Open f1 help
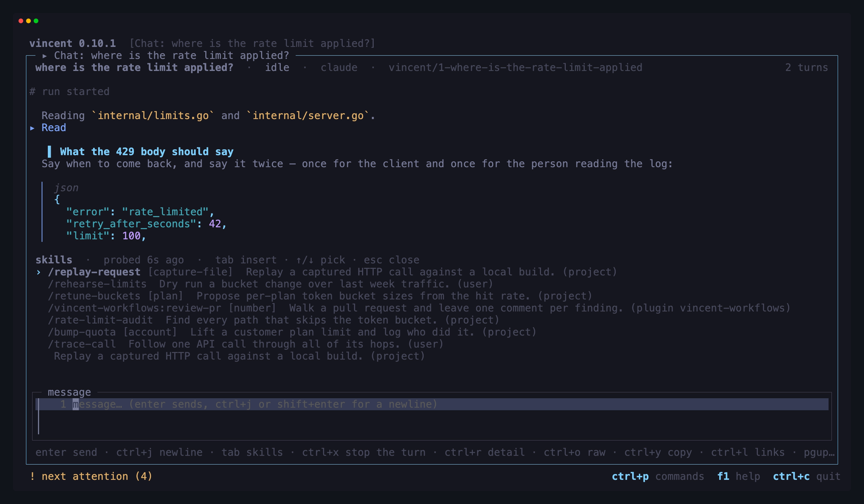Screen dimensions: 864x504 point(738,476)
